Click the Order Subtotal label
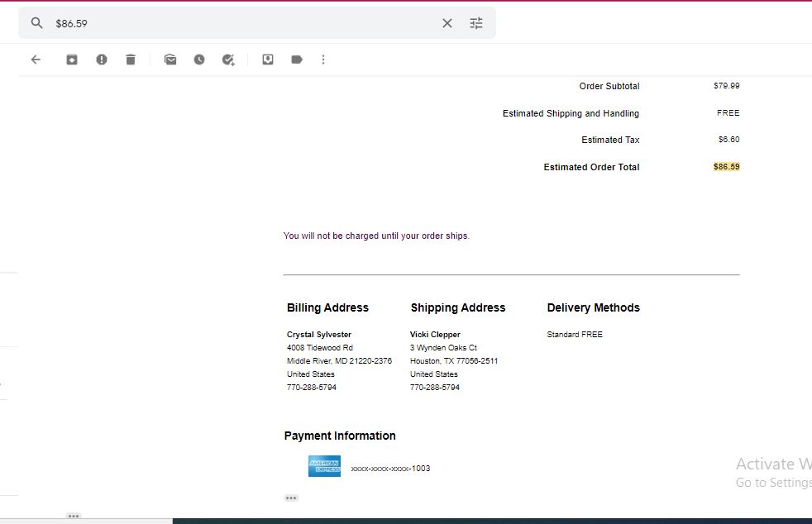Image resolution: width=812 pixels, height=524 pixels. (609, 86)
